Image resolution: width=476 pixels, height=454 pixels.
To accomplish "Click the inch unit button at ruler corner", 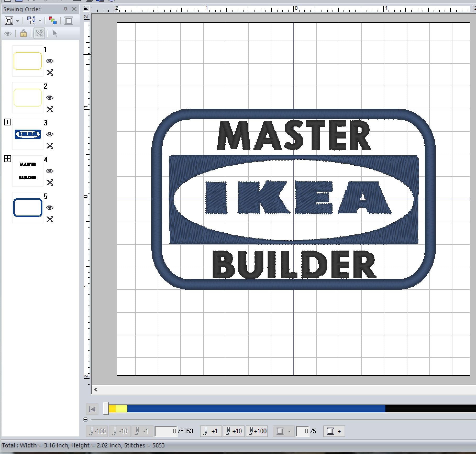I will point(86,8).
